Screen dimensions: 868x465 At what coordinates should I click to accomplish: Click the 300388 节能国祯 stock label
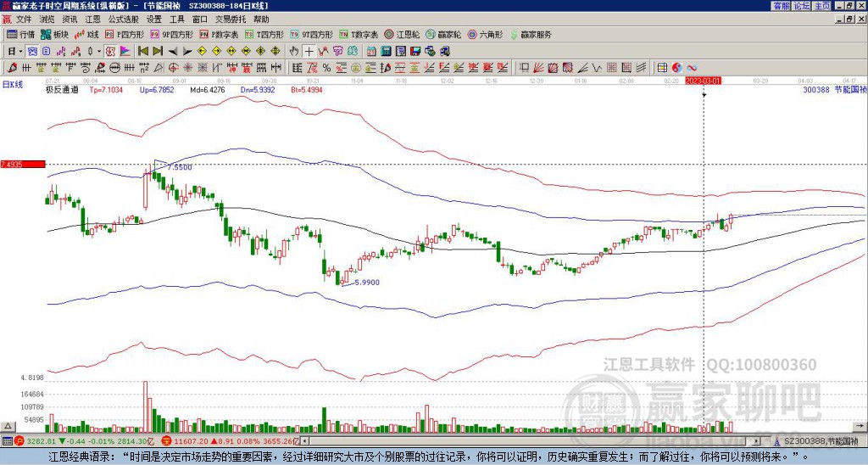pos(835,89)
